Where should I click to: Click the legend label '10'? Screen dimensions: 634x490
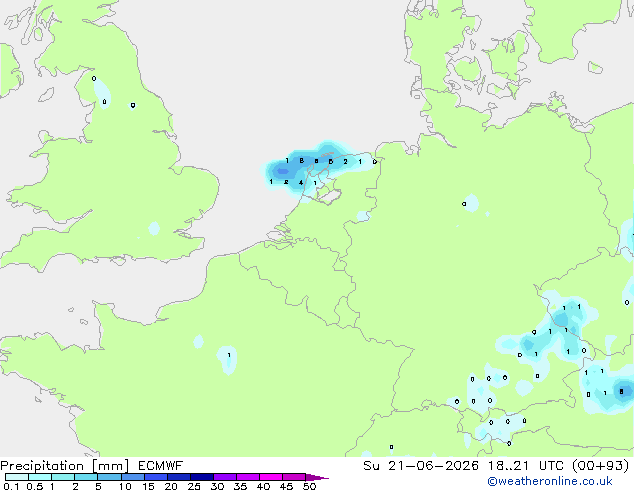(x=125, y=486)
